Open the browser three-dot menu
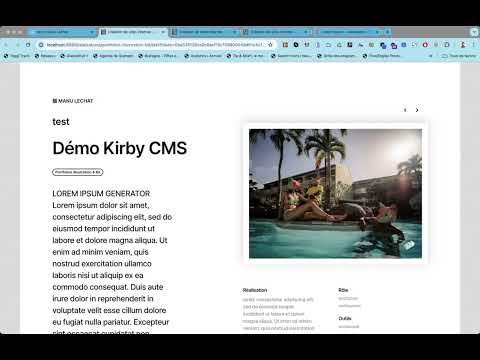Image resolution: width=480 pixels, height=360 pixels. [473, 45]
